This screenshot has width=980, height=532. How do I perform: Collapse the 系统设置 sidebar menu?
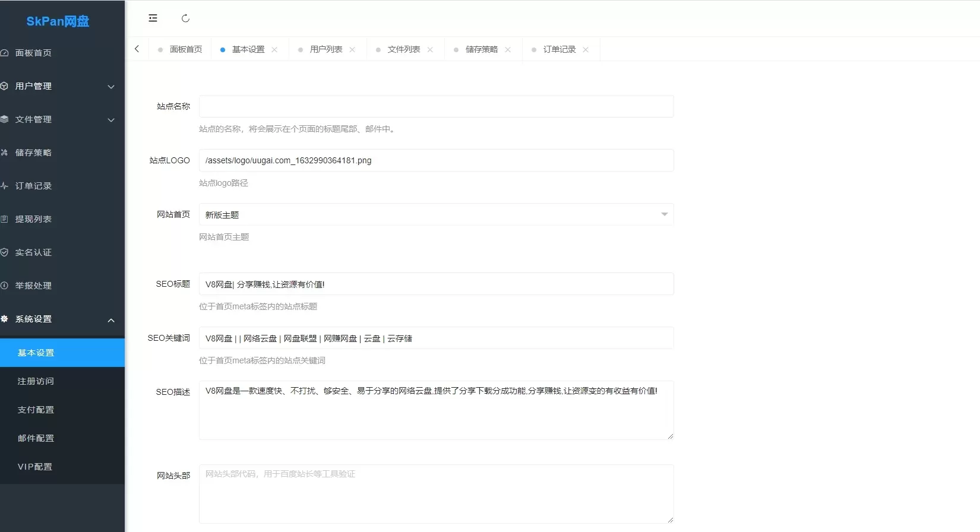pos(59,319)
